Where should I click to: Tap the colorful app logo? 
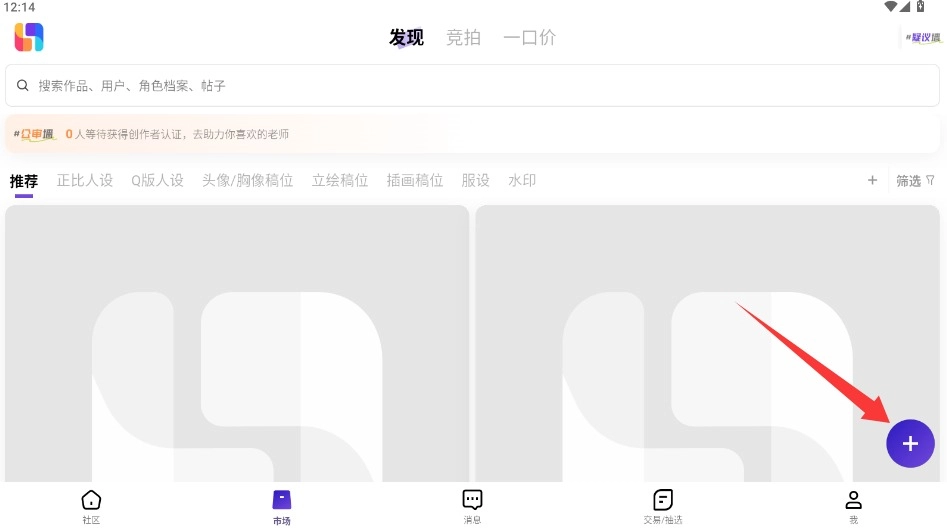point(29,38)
